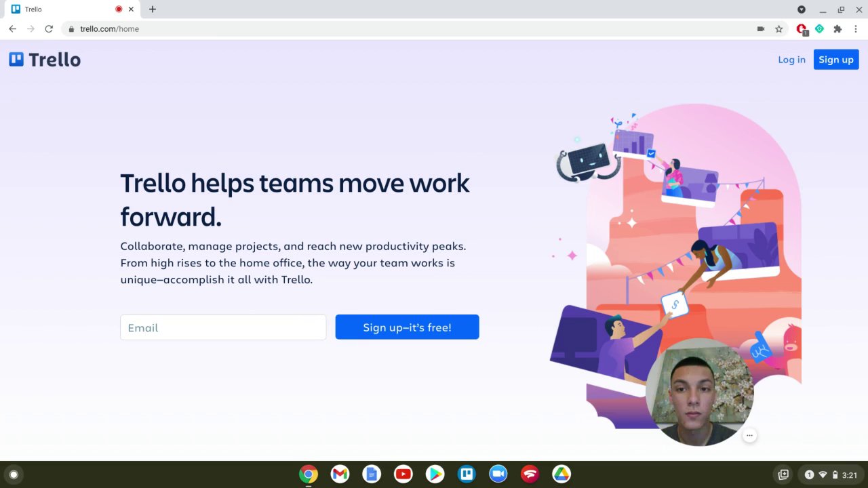Click the dropdown circle icon in title bar
868x488 pixels.
(x=802, y=9)
